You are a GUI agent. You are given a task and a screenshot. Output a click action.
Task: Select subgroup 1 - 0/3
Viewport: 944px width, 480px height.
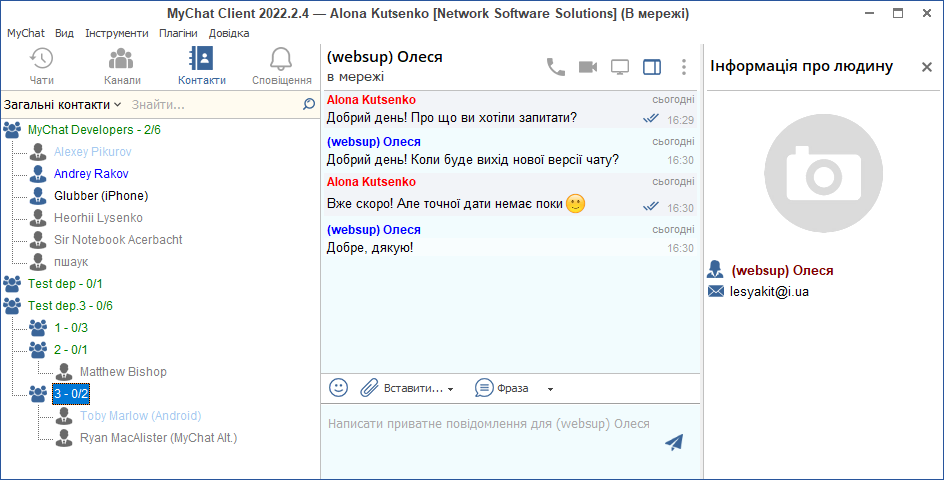point(71,328)
